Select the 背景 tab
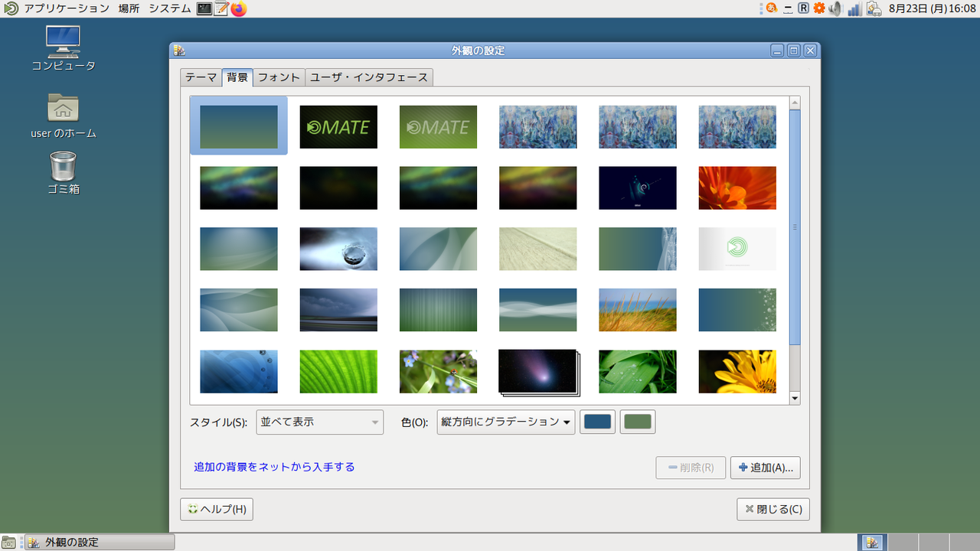This screenshot has width=980, height=551. [x=237, y=77]
